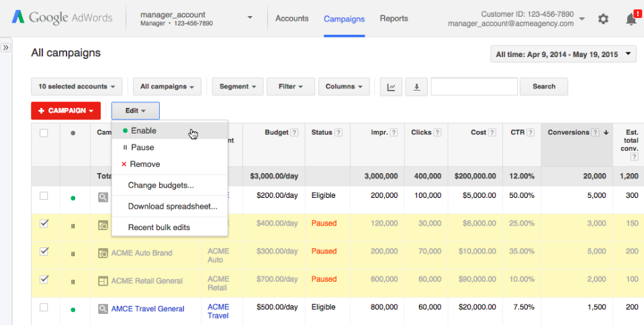The image size is (644, 326).
Task: Go to the Accounts tab
Action: [291, 19]
